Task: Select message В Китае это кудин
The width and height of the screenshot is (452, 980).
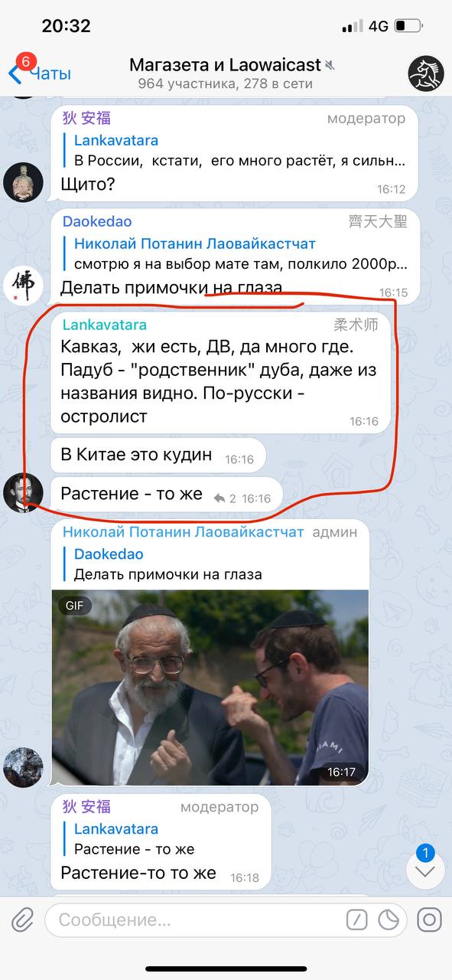Action: 158,455
